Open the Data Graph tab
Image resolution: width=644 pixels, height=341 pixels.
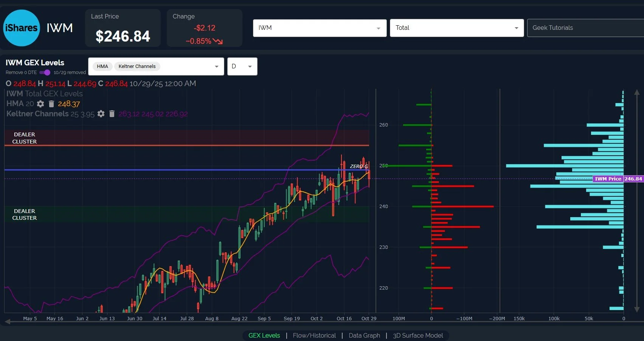364,335
